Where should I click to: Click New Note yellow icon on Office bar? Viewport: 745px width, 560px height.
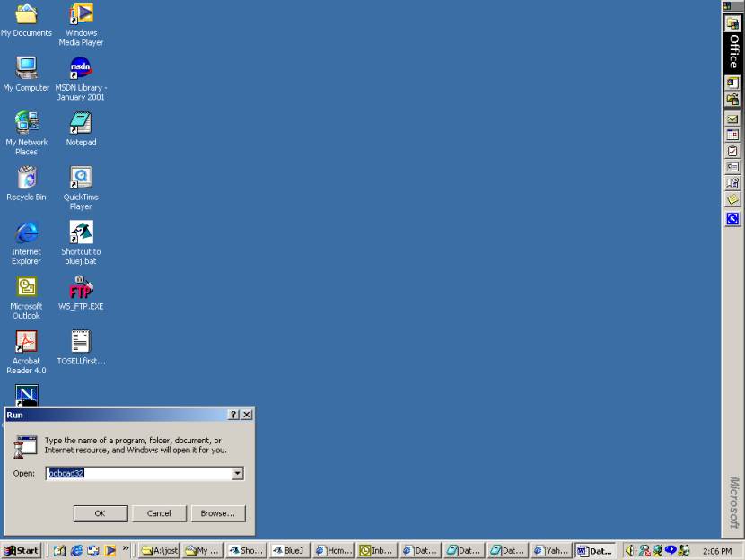(x=732, y=199)
